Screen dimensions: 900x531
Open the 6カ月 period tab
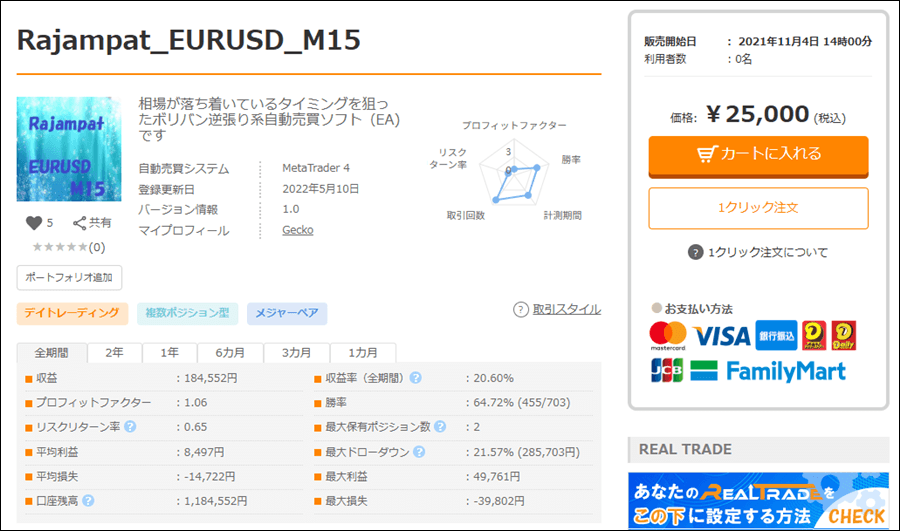click(x=230, y=353)
